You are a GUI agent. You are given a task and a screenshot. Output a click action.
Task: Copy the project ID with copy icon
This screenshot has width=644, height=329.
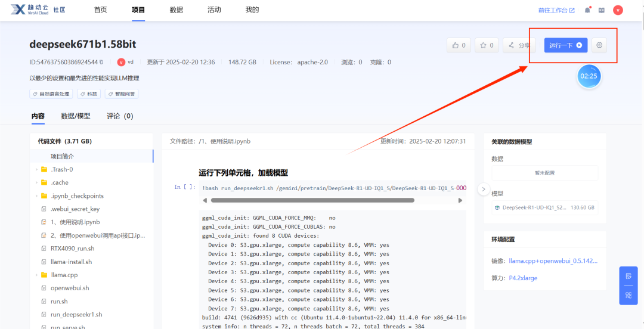point(101,63)
